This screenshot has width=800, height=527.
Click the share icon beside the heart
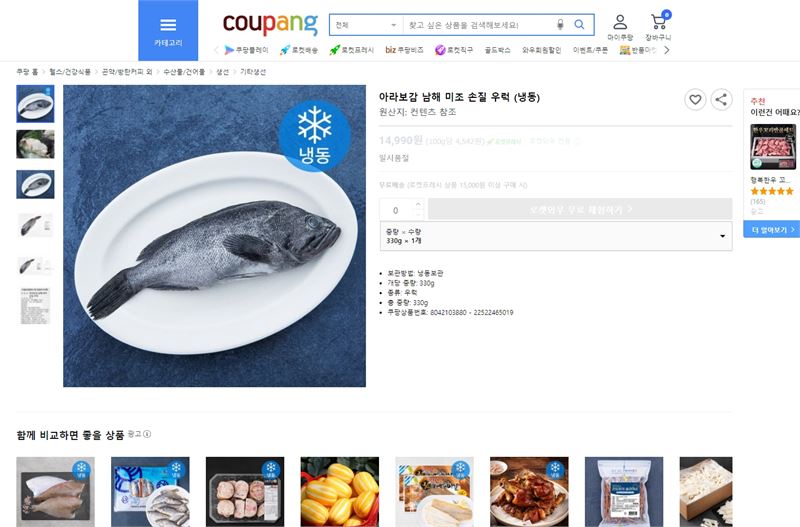coord(721,99)
